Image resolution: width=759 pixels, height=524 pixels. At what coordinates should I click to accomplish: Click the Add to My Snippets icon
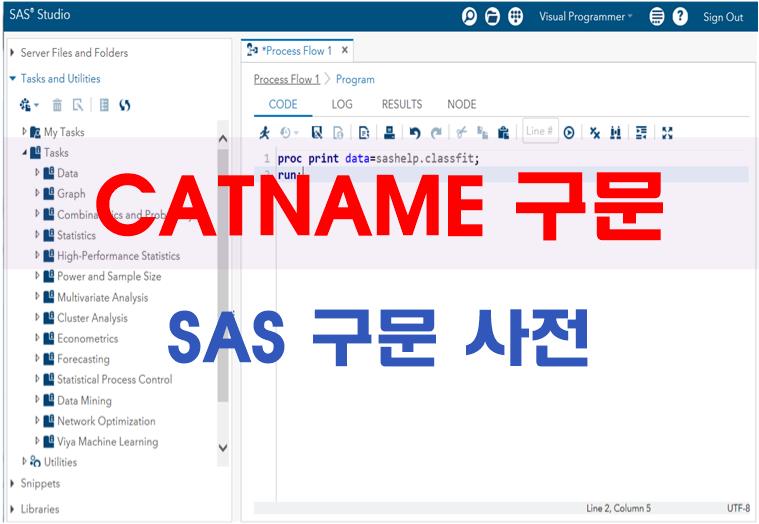(364, 132)
